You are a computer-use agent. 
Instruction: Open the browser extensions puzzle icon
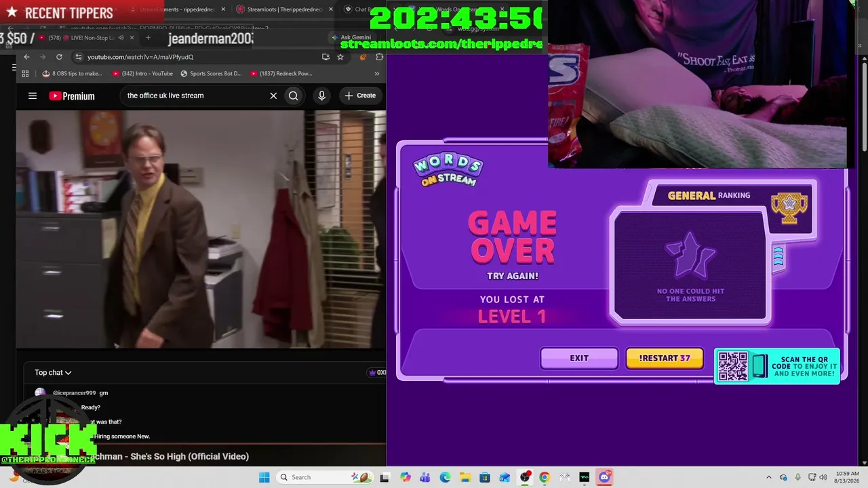(378, 57)
